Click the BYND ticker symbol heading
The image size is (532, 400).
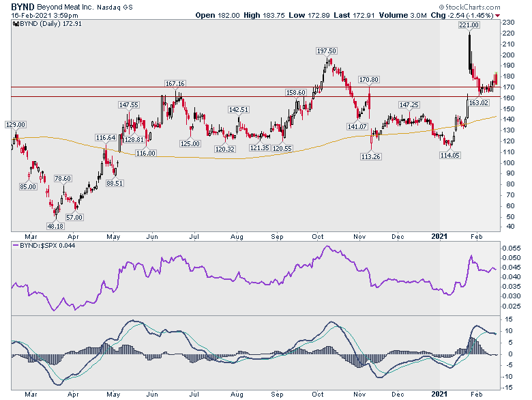(23, 7)
